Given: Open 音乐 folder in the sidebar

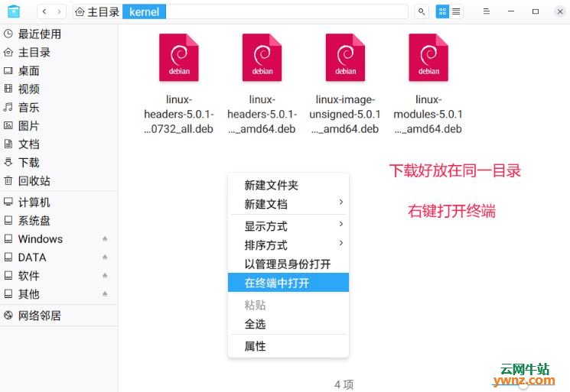Looking at the screenshot, I should 59,108.
